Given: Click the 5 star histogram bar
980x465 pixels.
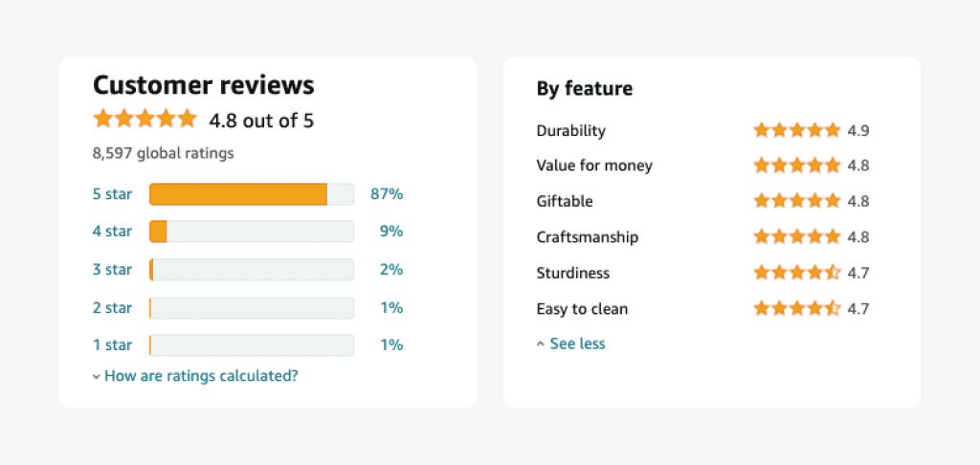Looking at the screenshot, I should [252, 194].
